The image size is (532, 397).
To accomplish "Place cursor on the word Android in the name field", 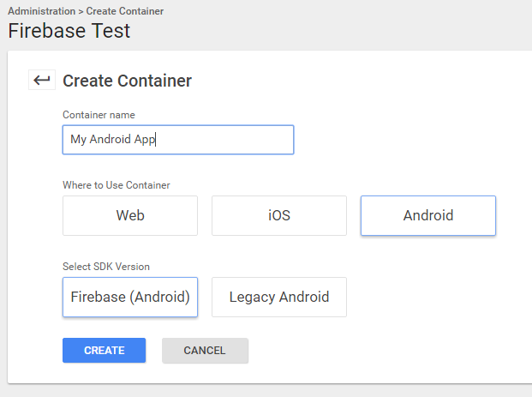I will [111, 139].
